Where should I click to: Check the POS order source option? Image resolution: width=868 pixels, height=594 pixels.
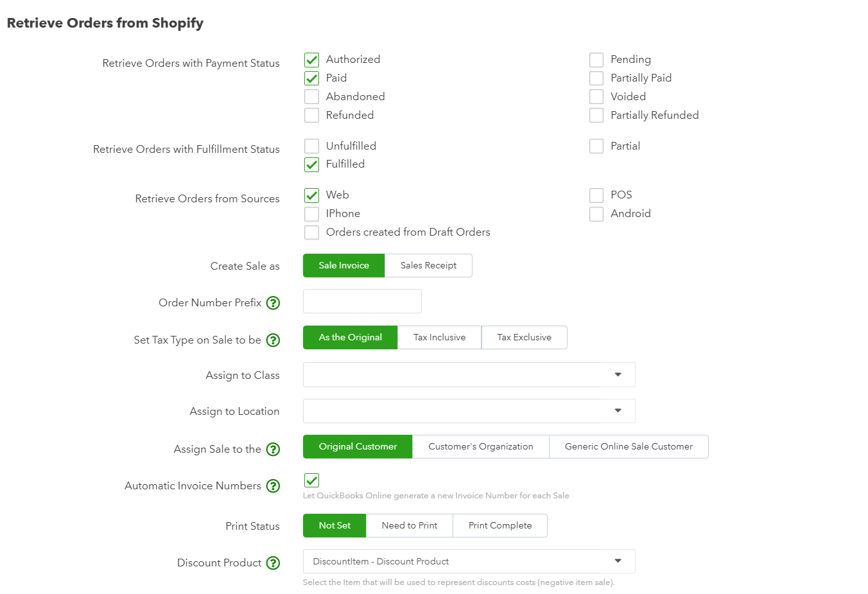point(596,195)
